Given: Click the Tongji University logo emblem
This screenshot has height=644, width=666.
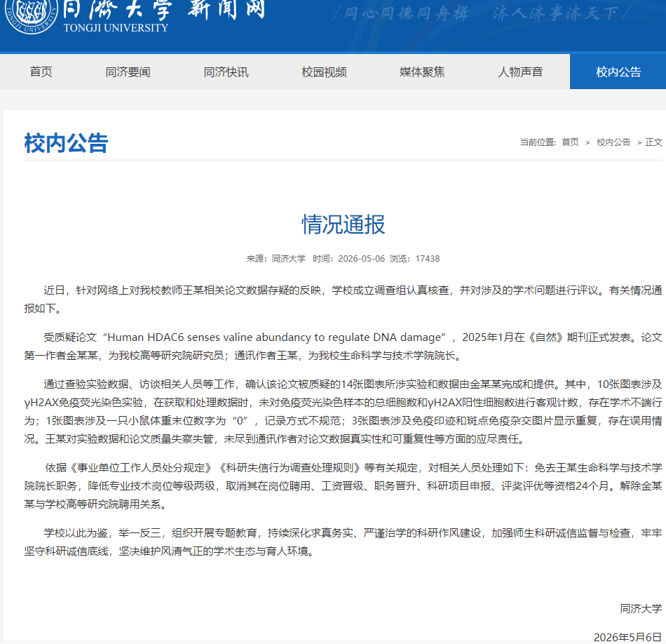Looking at the screenshot, I should pos(31,15).
